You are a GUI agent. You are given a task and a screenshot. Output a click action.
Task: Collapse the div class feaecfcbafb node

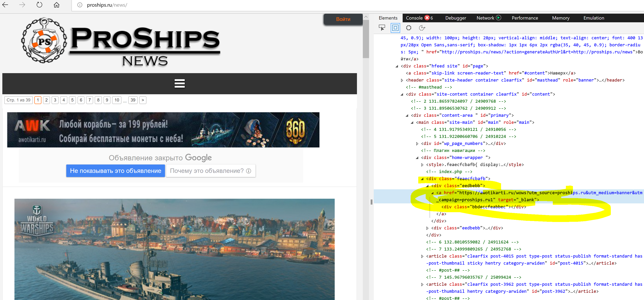[x=422, y=179]
